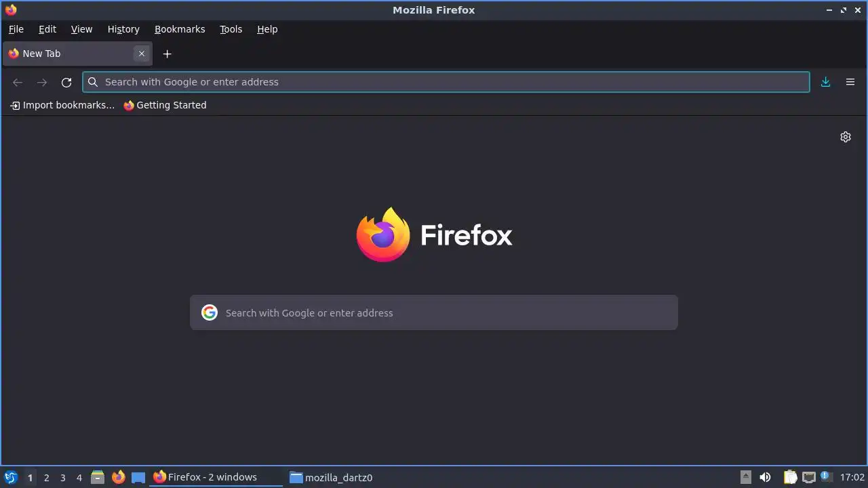Click the magnifier icon in address bar

pyautogui.click(x=94, y=82)
